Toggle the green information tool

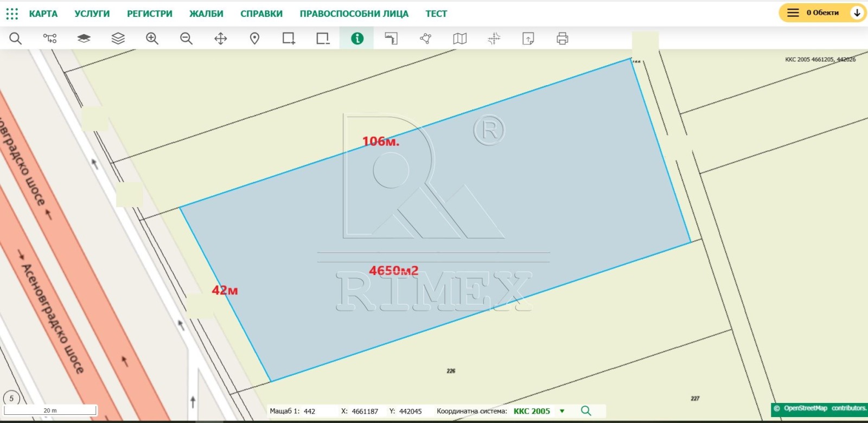coord(357,39)
